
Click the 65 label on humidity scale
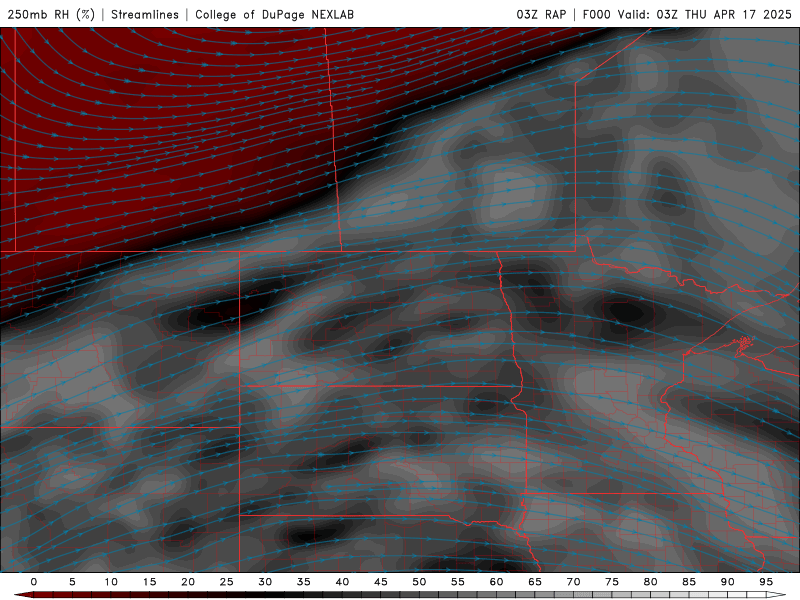tap(535, 582)
